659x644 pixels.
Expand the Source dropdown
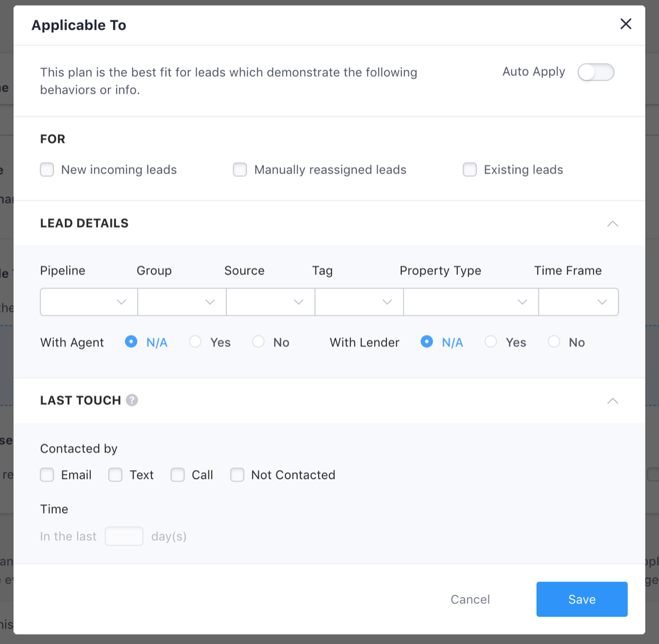[270, 302]
